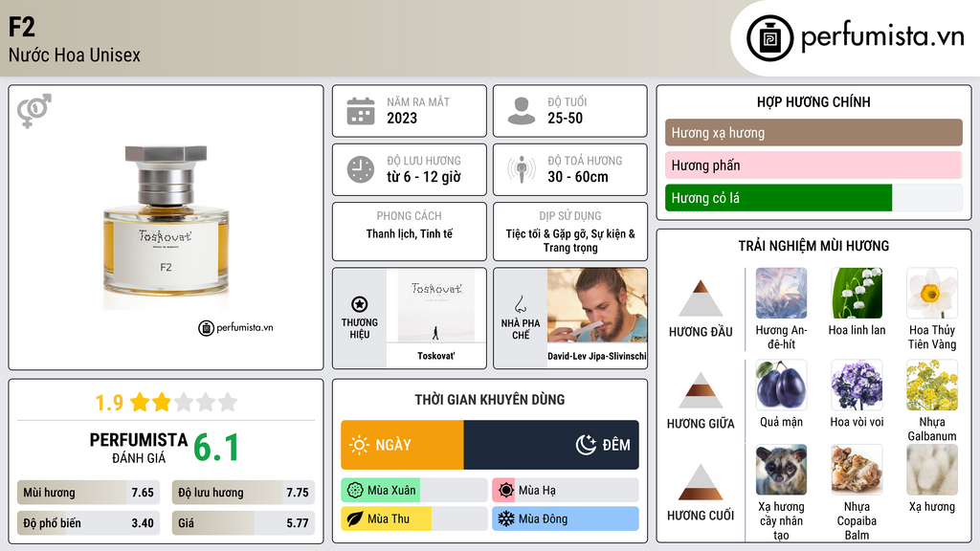
Task: Select the Hoa linh lan note image
Action: point(857,293)
